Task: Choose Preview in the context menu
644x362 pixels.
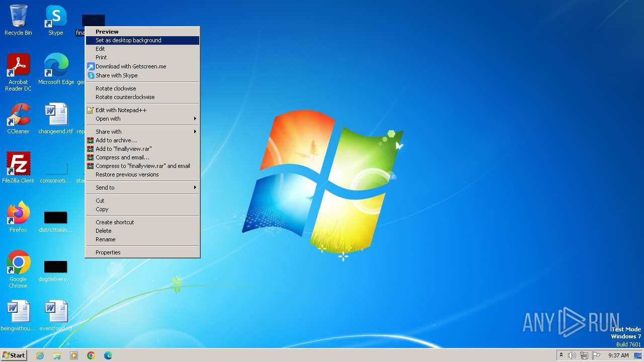Action: 143,32
